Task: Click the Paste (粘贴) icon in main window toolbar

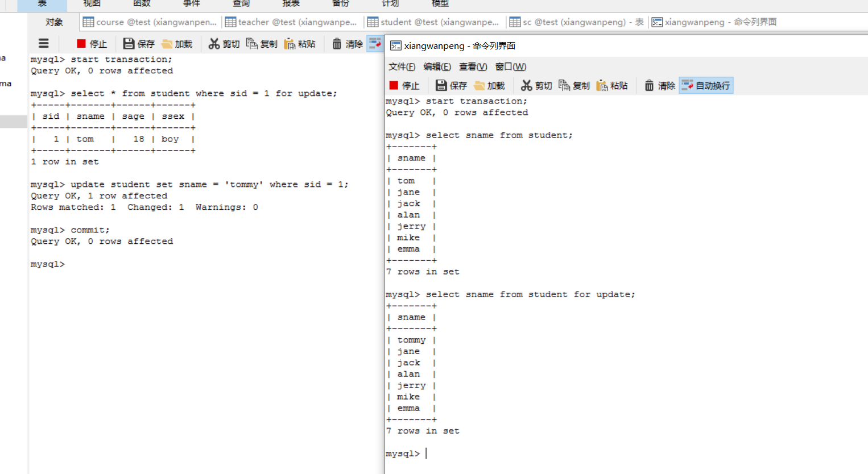Action: coord(290,44)
